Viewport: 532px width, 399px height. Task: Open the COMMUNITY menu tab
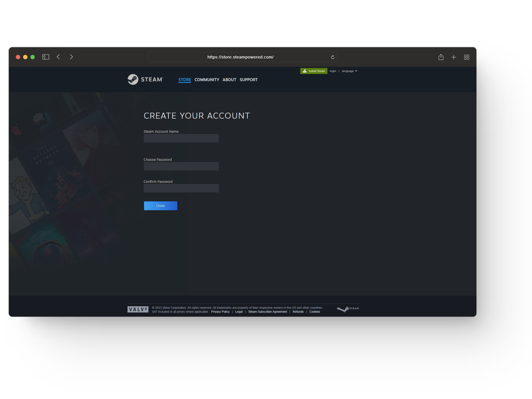coord(207,80)
